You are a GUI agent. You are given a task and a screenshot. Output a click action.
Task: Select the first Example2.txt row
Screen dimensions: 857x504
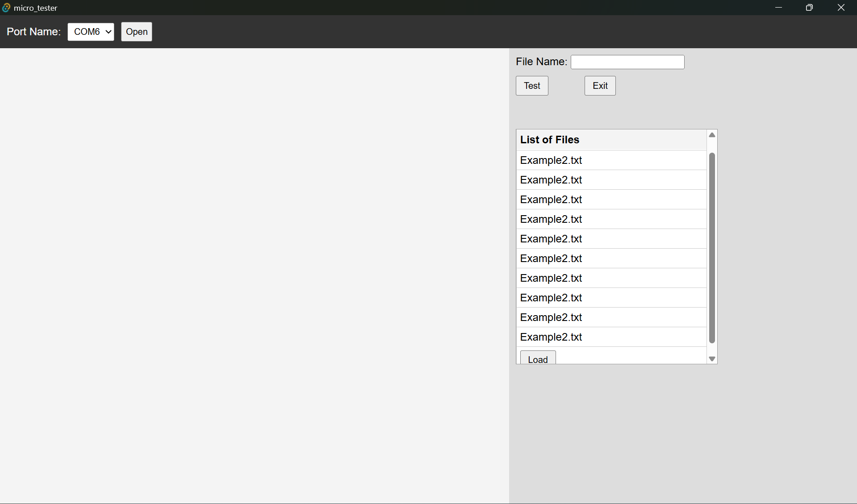click(x=551, y=160)
